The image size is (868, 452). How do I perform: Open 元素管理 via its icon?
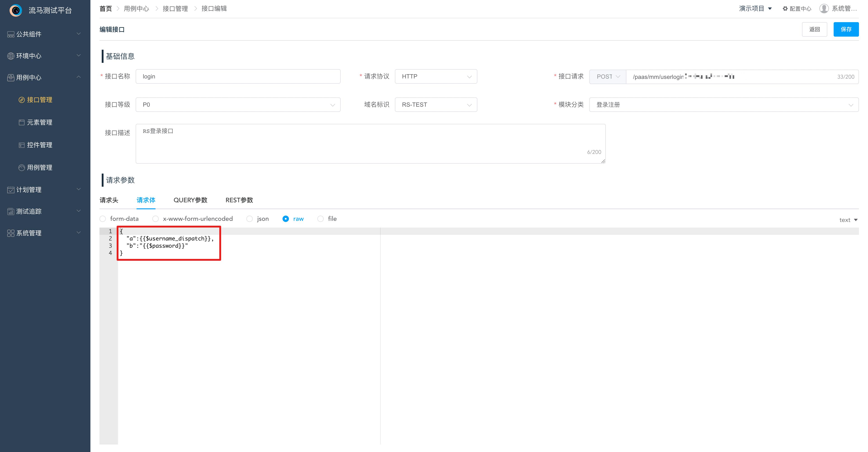pos(21,122)
